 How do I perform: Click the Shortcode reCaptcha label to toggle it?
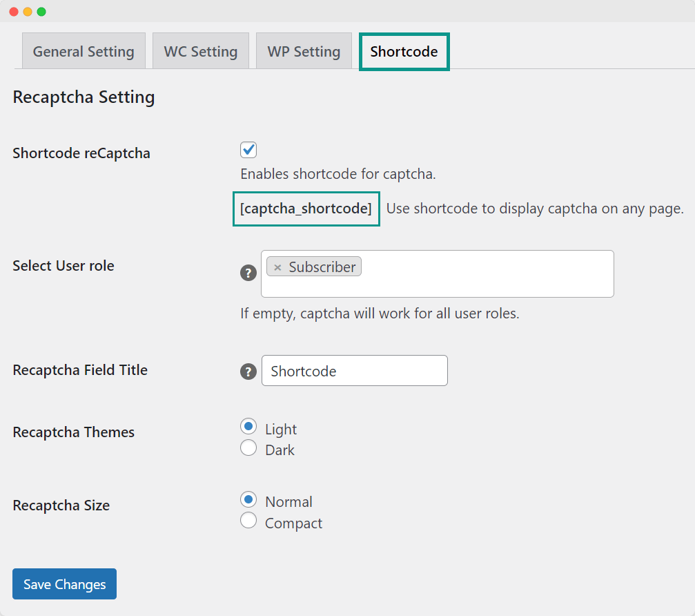pos(81,153)
